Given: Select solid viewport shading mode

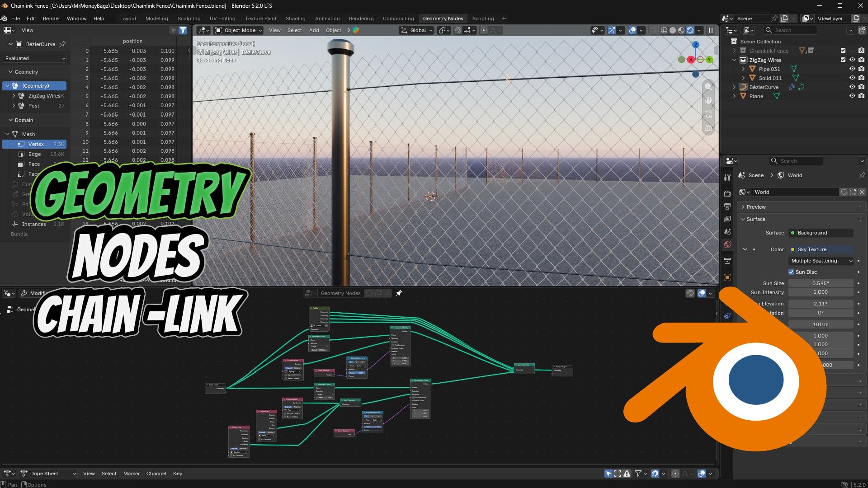Looking at the screenshot, I should (x=673, y=30).
